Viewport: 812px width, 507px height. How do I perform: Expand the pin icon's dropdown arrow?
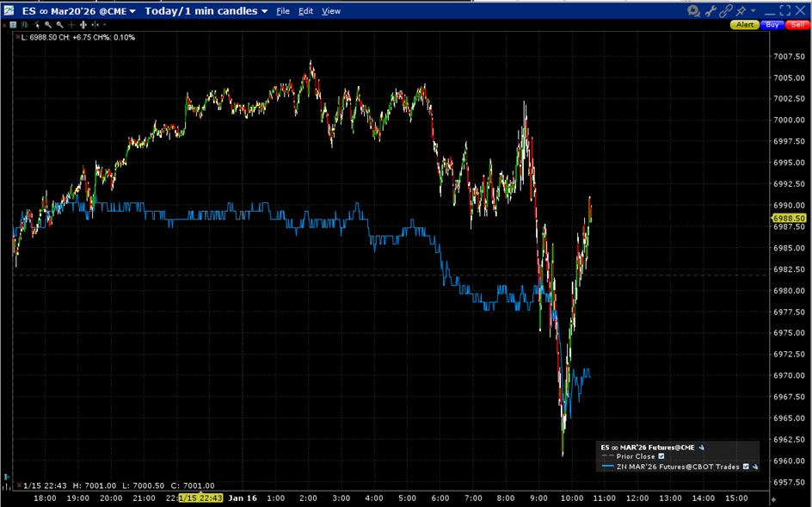(754, 10)
